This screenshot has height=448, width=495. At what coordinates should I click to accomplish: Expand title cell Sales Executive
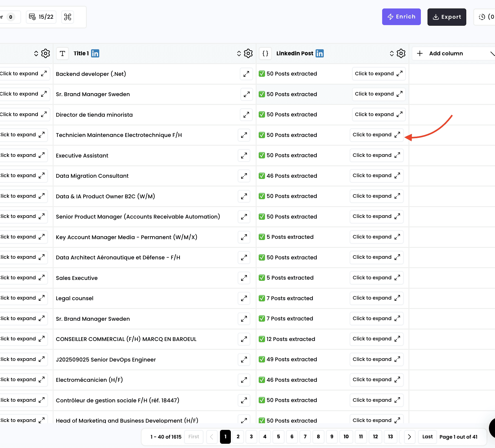pyautogui.click(x=244, y=278)
